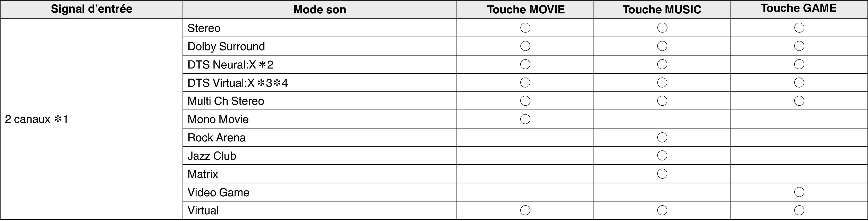Click the Touche MUSIC column header

[662, 10]
